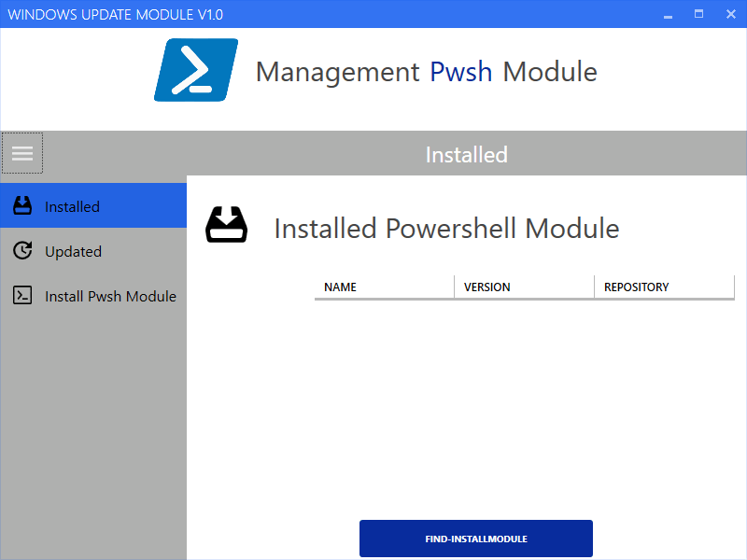
Task: Click the gray Installed header bar
Action: (x=467, y=154)
